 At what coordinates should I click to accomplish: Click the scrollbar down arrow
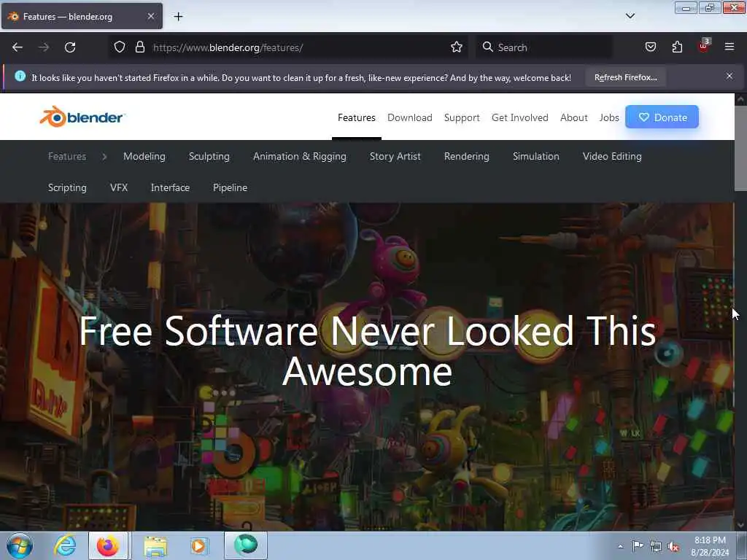point(740,525)
